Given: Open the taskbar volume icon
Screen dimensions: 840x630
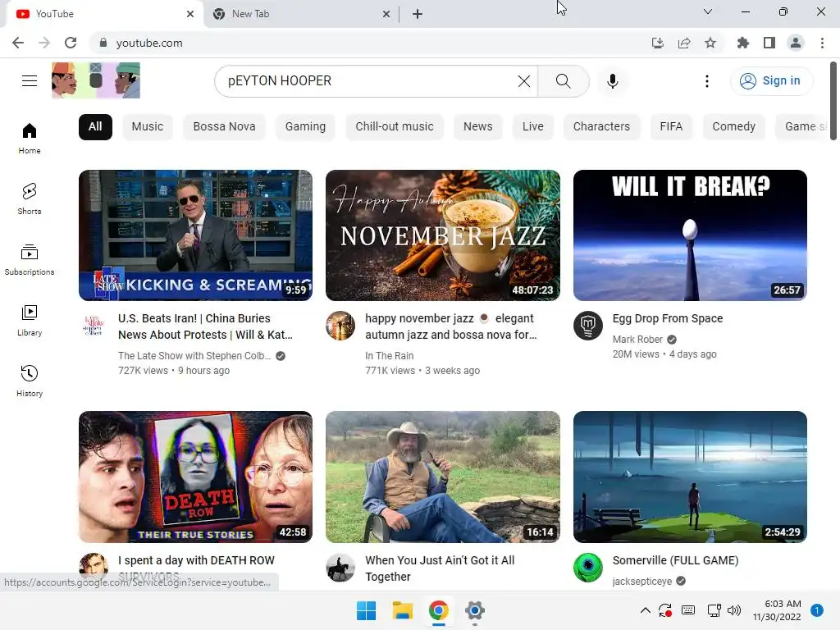Looking at the screenshot, I should (x=734, y=610).
